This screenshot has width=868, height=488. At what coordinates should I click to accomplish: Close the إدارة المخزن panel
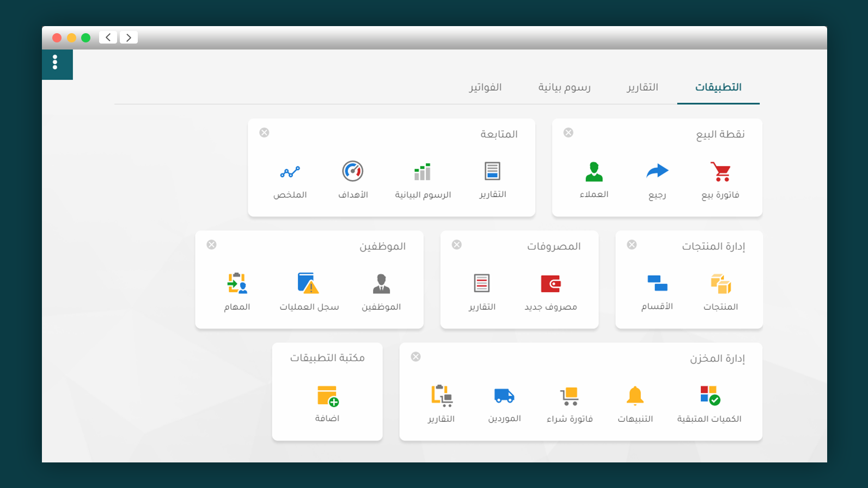tap(415, 357)
